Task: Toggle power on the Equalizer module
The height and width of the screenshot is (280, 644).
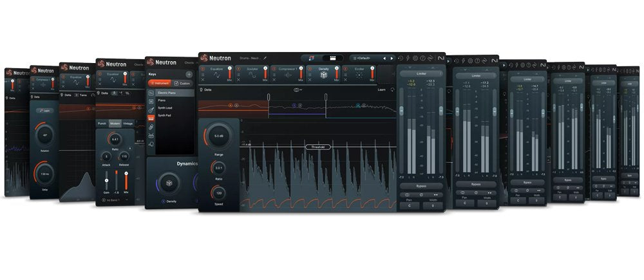Action: point(204,68)
